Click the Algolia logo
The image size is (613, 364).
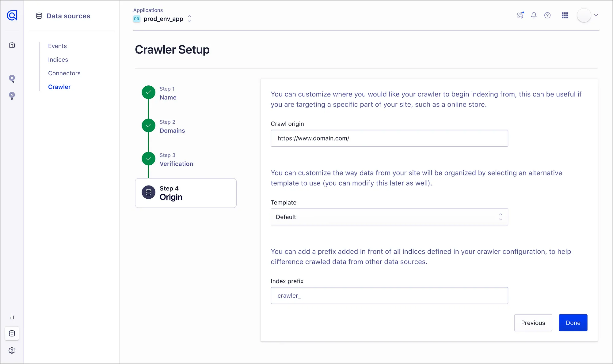pos(12,16)
